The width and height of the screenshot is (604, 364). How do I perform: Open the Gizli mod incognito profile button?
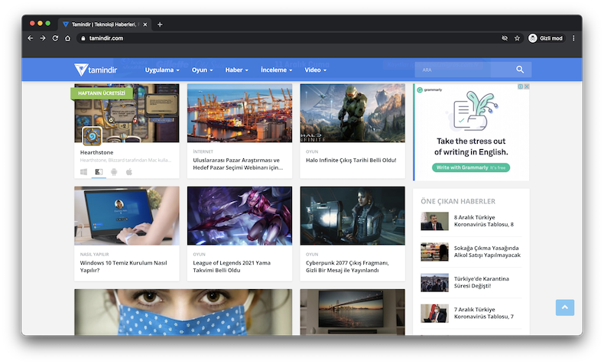545,38
